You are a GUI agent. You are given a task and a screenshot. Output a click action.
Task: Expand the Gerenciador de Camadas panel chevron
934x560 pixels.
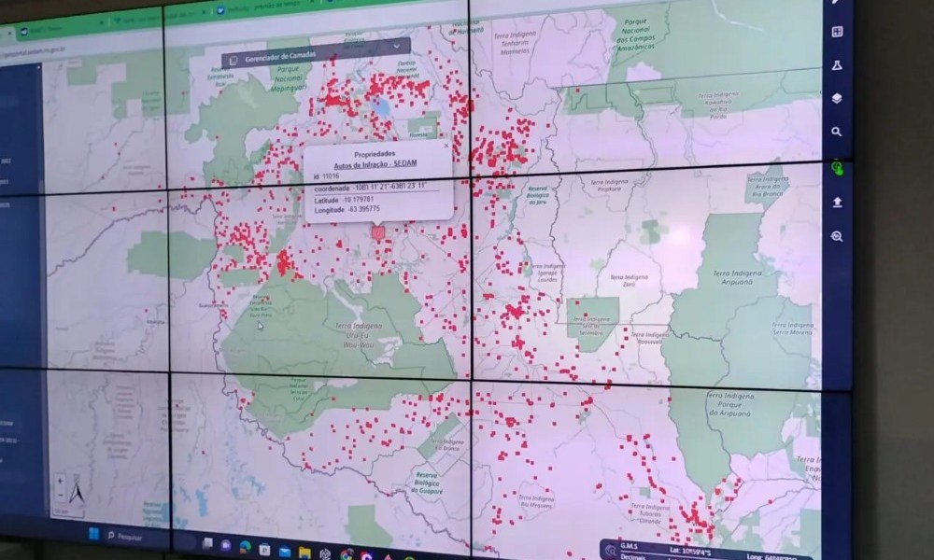(397, 46)
